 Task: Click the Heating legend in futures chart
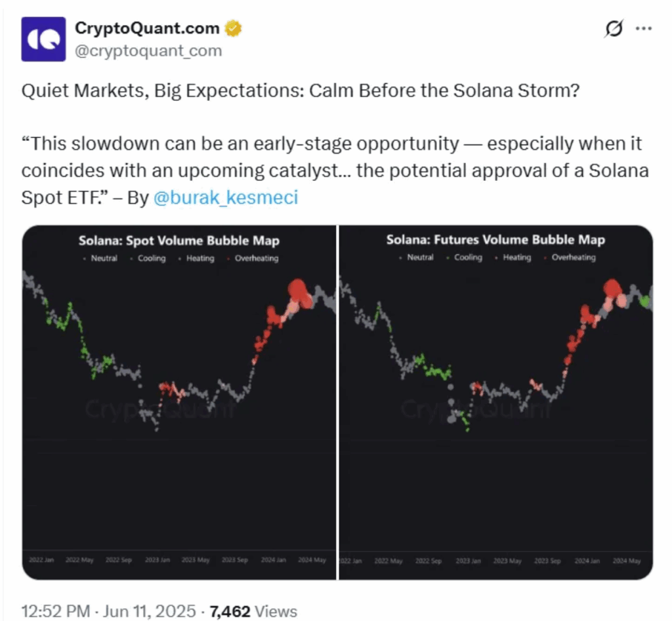pyautogui.click(x=513, y=258)
